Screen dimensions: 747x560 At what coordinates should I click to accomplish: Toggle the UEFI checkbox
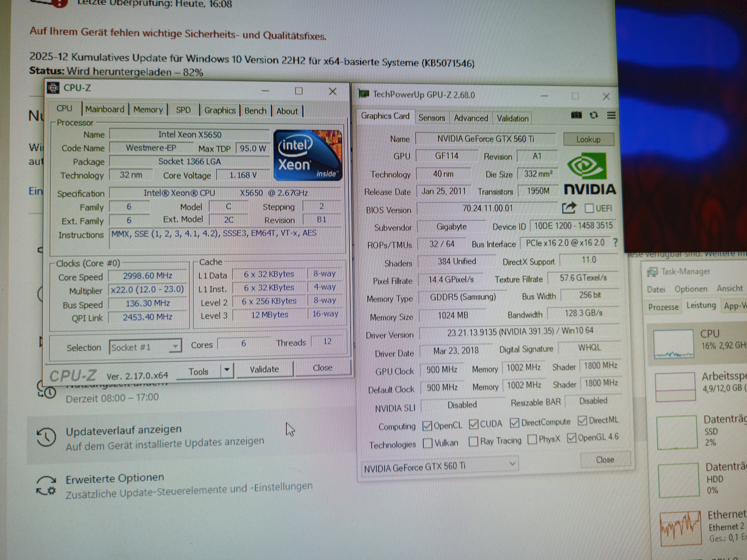point(589,208)
